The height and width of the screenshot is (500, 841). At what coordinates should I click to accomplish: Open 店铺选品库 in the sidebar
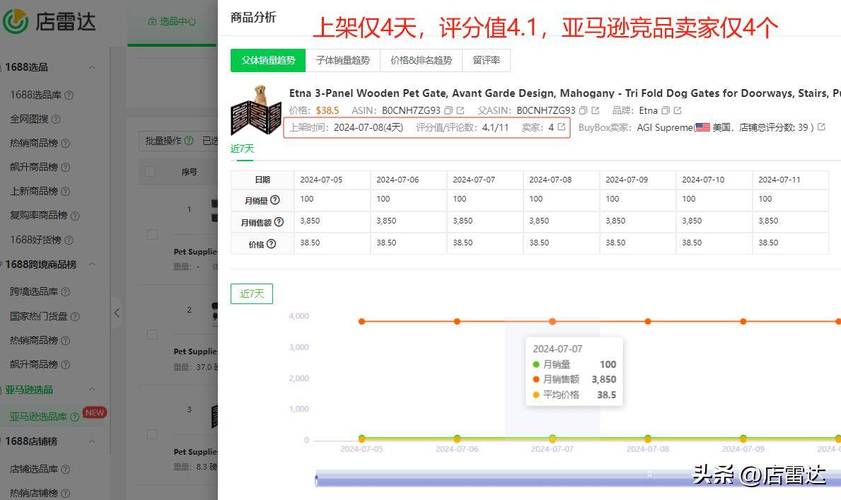[34, 469]
